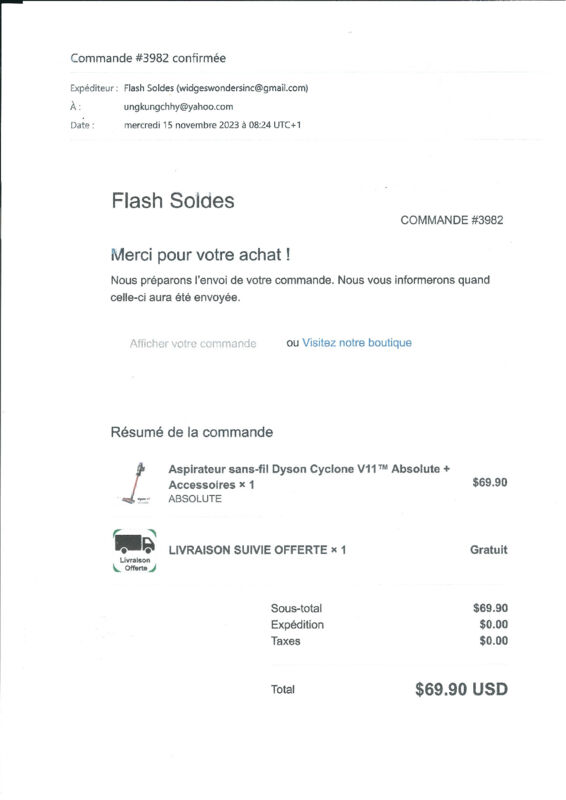Click the Merci pour votre achat heading
The height and width of the screenshot is (800, 566).
[201, 255]
